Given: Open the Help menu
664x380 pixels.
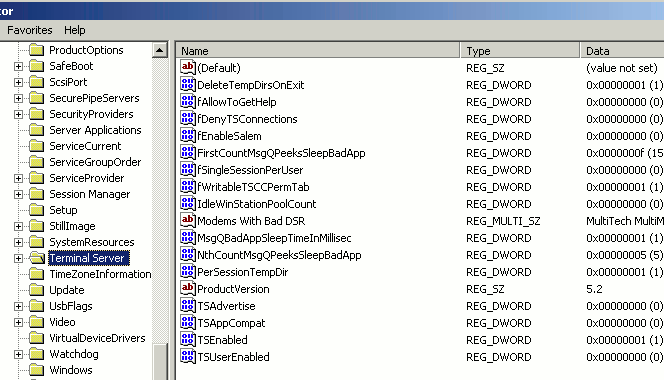Looking at the screenshot, I should [x=75, y=30].
